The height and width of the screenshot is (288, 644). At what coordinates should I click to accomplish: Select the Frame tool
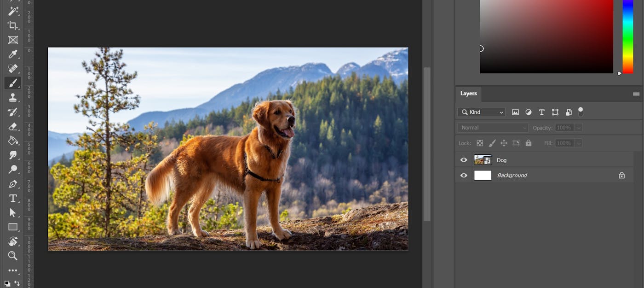click(x=13, y=40)
